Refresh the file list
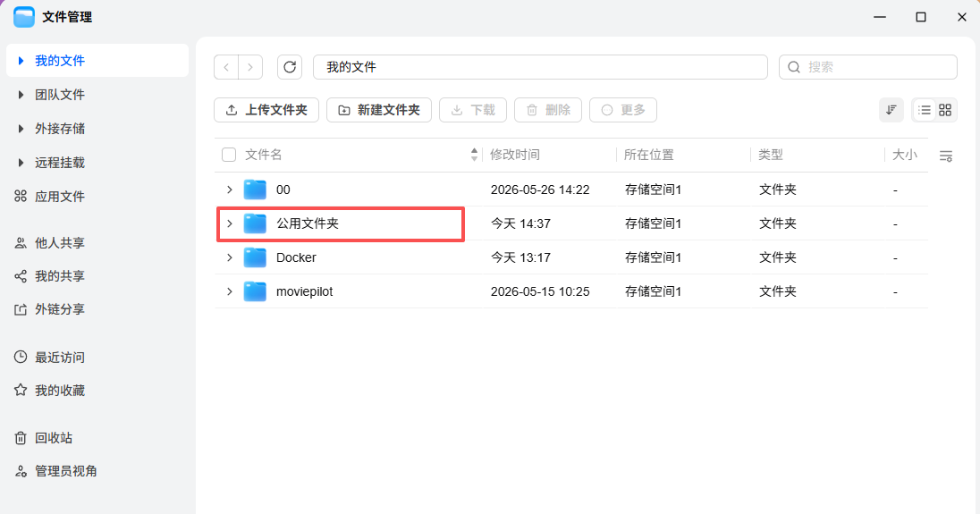Image resolution: width=980 pixels, height=514 pixels. coord(290,67)
